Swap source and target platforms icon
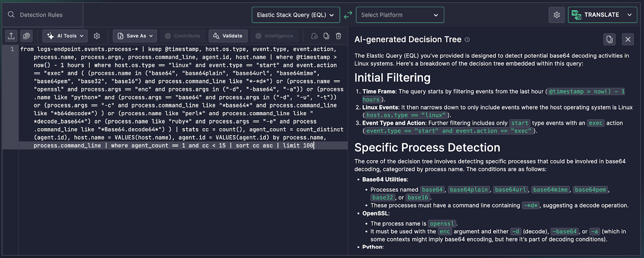The image size is (644, 258). coord(348,15)
